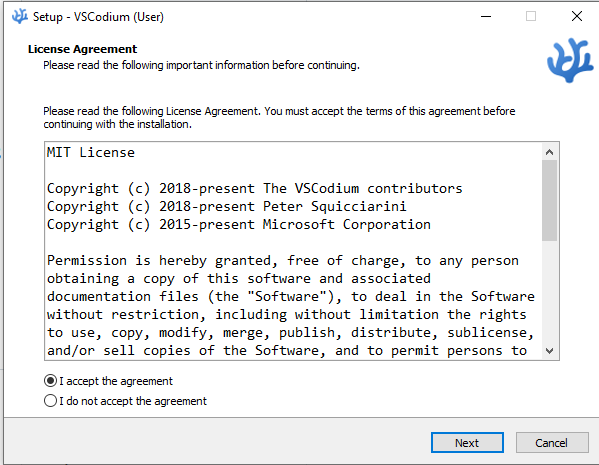Click the "MIT License" line in the text box
Screen dimensions: 599x465
[91, 152]
